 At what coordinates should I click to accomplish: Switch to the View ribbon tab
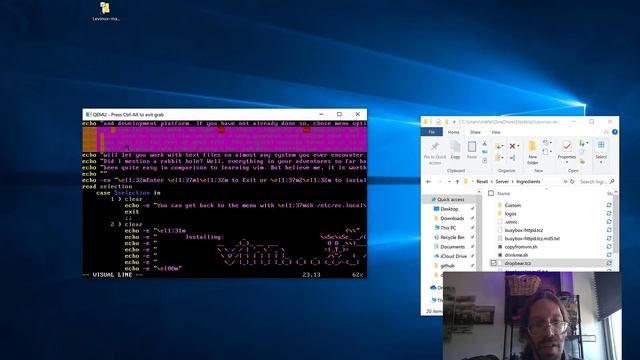coord(496,132)
